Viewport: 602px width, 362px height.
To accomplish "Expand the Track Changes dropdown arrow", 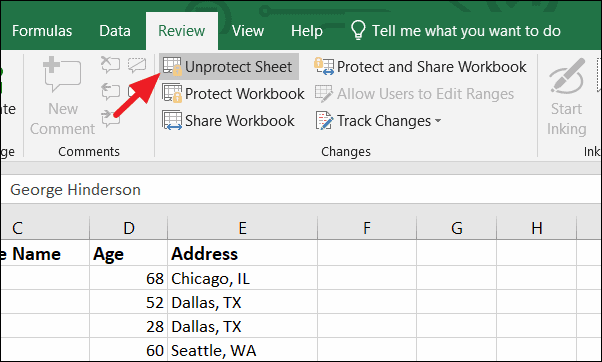I will [x=438, y=121].
